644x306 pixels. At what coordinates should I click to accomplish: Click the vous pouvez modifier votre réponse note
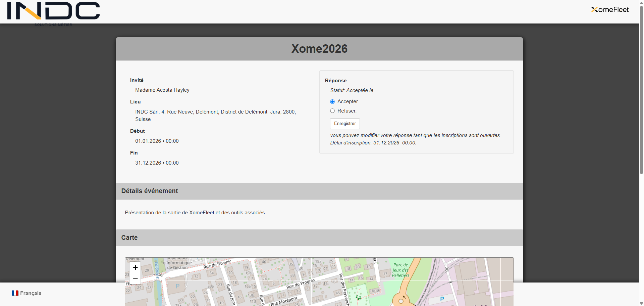416,135
